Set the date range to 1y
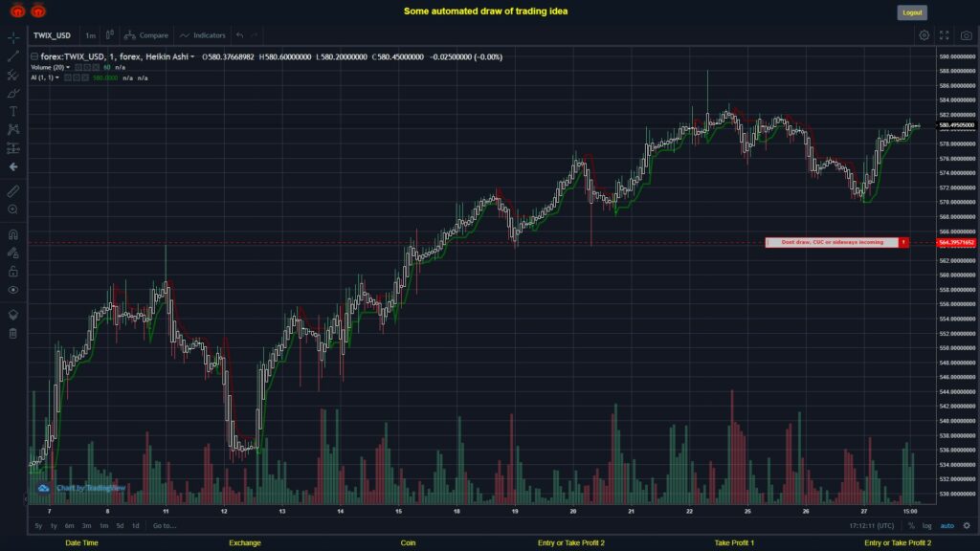Viewport: 980px width, 551px height. (54, 526)
